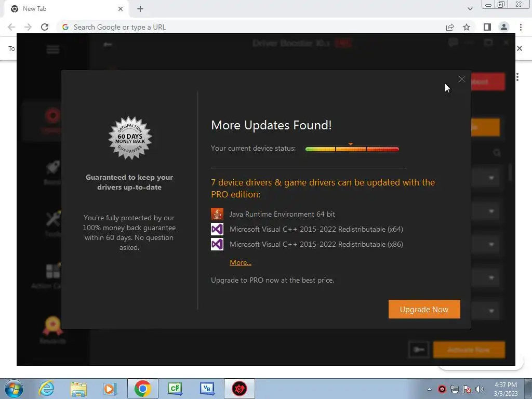Open the More... link for drivers
532x399 pixels.
click(241, 262)
